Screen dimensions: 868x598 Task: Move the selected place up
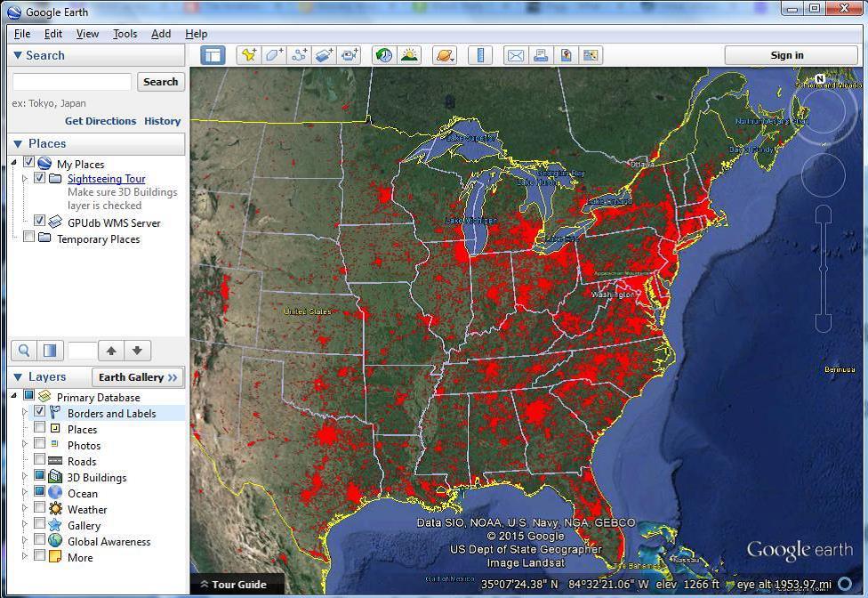coord(111,351)
